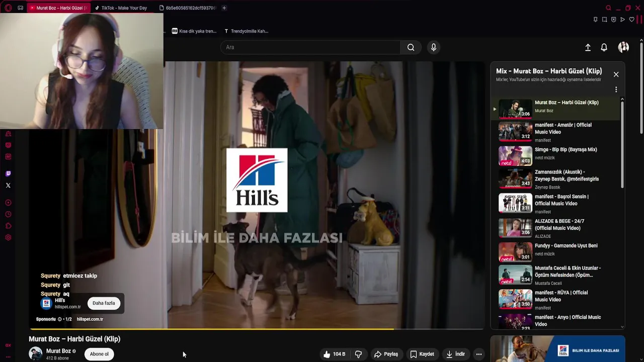Image resolution: width=644 pixels, height=362 pixels.
Task: Open a new browser tab with plus button
Action: [x=224, y=8]
